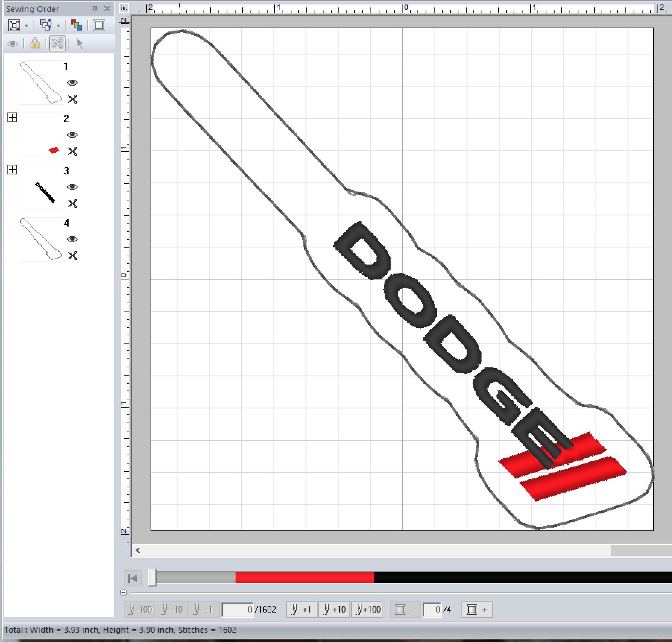Hide sewing order item 1 with eye icon

click(x=72, y=83)
